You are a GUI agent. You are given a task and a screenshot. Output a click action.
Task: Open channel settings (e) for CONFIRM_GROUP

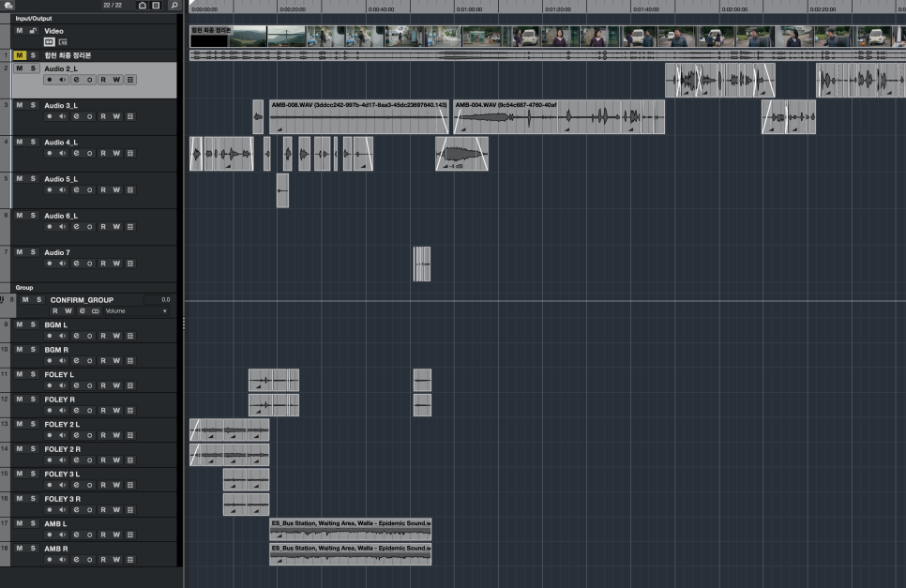[82, 310]
